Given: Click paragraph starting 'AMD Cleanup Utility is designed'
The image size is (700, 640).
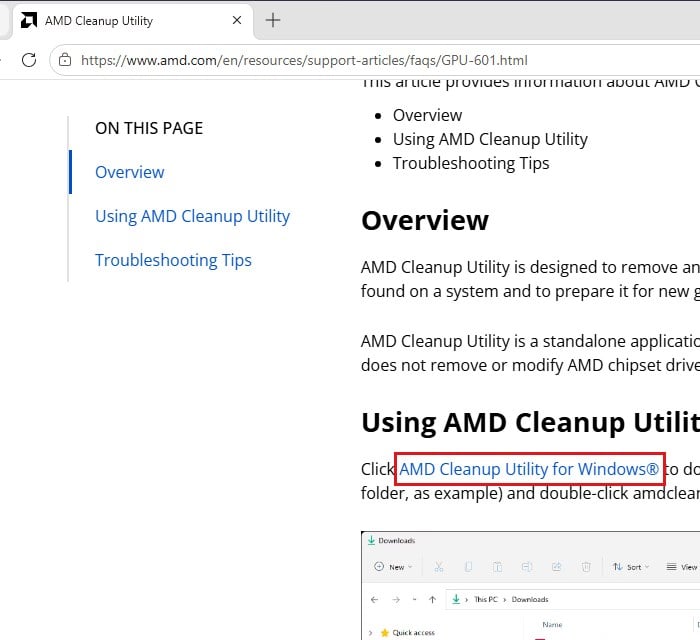Looking at the screenshot, I should tap(530, 279).
